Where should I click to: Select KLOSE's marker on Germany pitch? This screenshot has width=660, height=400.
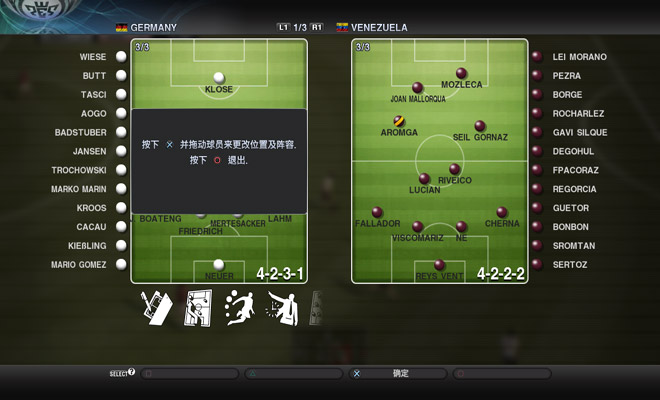click(219, 78)
